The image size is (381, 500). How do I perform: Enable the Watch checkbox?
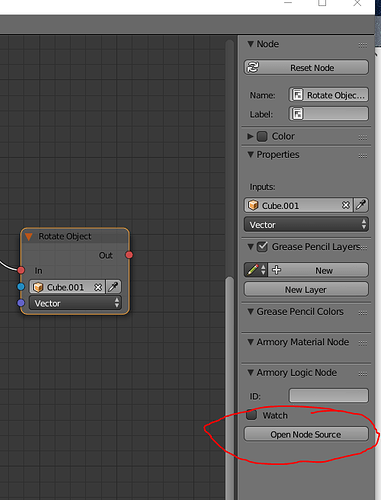click(x=251, y=415)
